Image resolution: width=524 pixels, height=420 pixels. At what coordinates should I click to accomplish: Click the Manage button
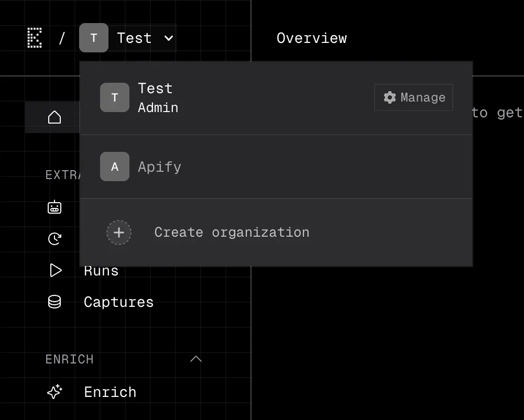413,97
